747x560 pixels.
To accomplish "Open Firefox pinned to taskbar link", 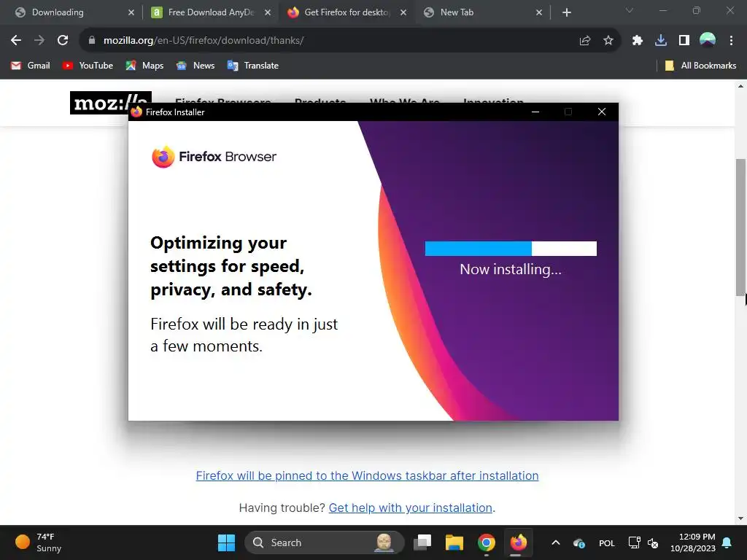I will coord(368,475).
